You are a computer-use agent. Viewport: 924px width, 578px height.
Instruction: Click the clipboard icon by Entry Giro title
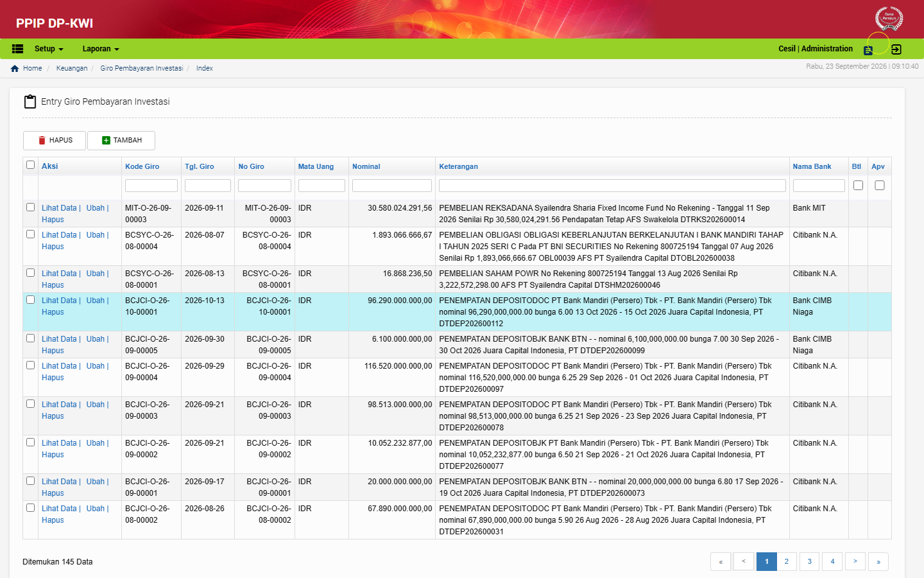[30, 101]
